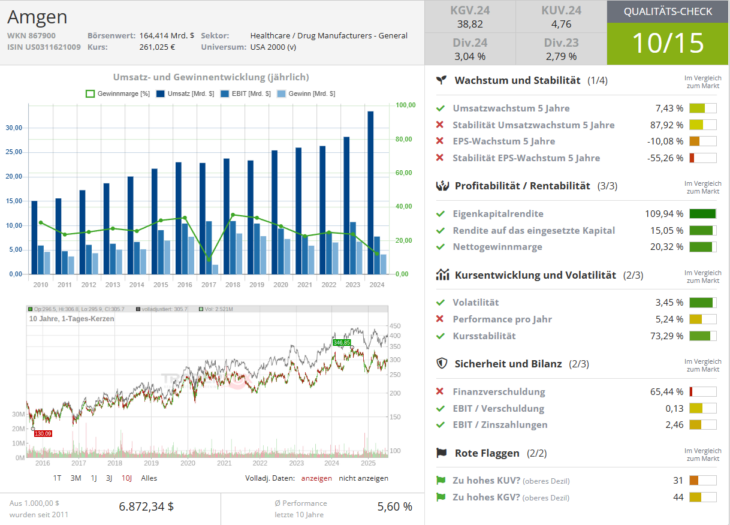Click the Rote Flaggen black flag icon
Screen dimensions: 730x525
pyautogui.click(x=441, y=453)
